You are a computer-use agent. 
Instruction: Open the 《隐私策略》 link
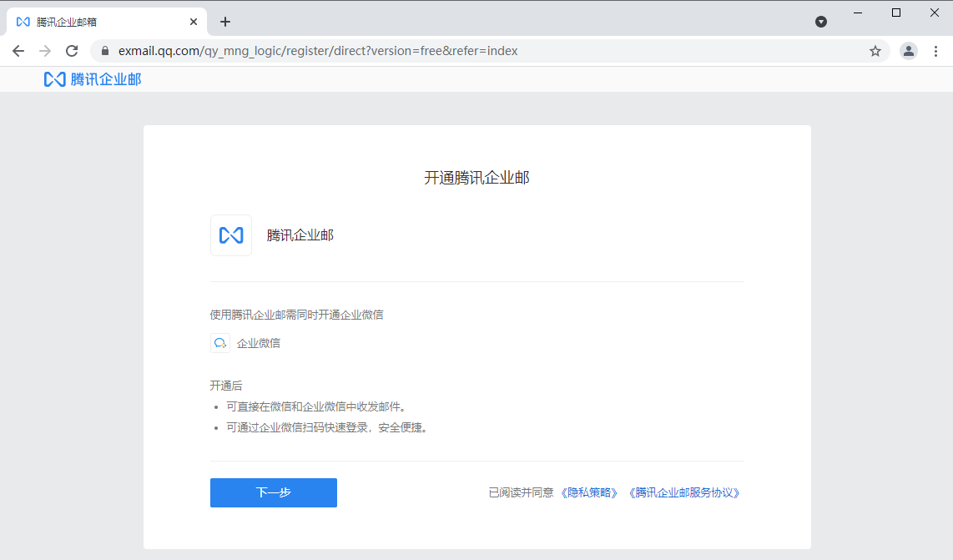click(x=589, y=492)
